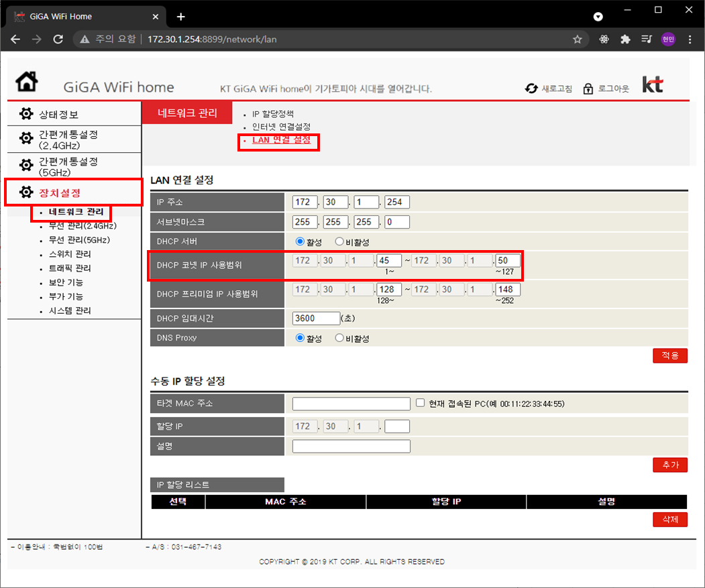
Task: Open the media control playlist icon
Action: pos(647,40)
